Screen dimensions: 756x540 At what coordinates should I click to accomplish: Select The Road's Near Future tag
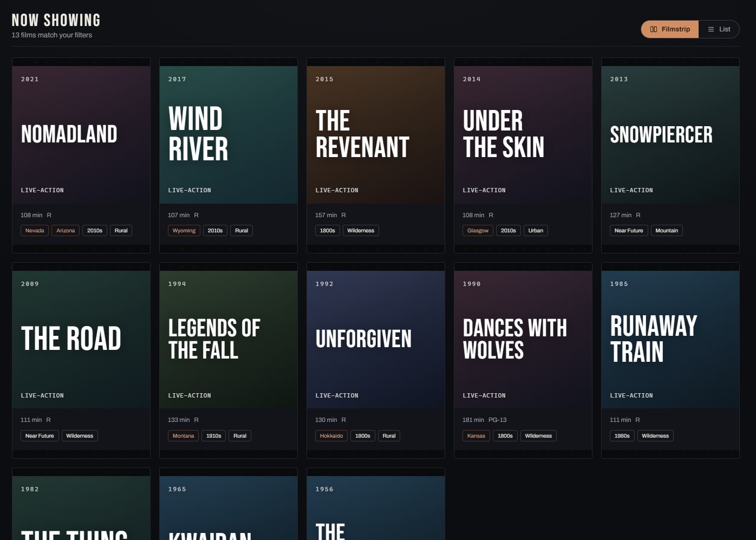coord(40,436)
